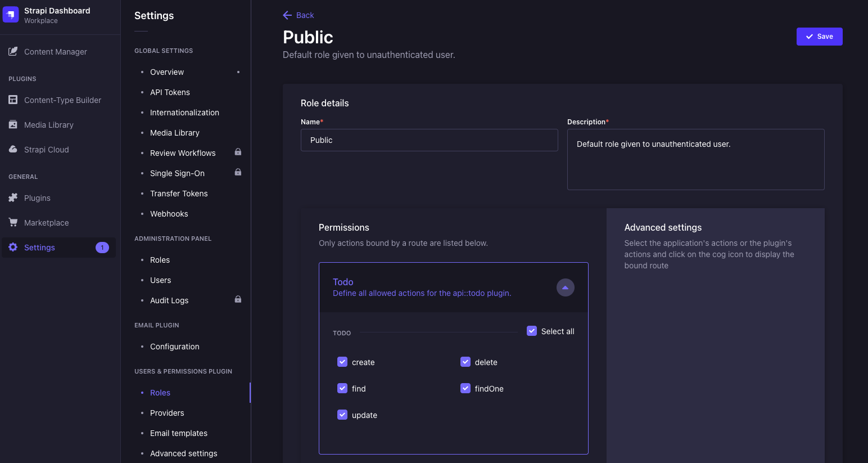Image resolution: width=868 pixels, height=463 pixels.
Task: Uncheck the delete permission checkbox
Action: [465, 362]
